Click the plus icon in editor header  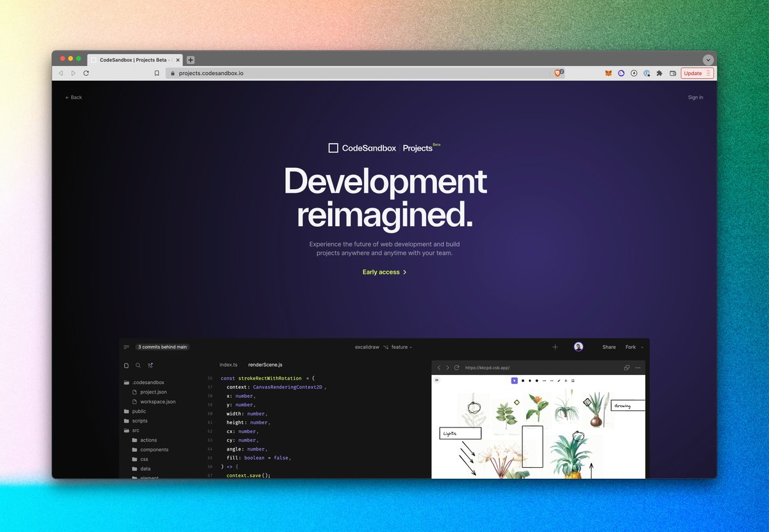[555, 347]
